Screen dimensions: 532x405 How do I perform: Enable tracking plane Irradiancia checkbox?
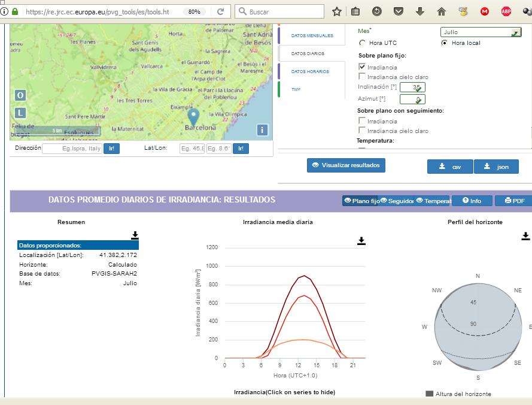(362, 120)
